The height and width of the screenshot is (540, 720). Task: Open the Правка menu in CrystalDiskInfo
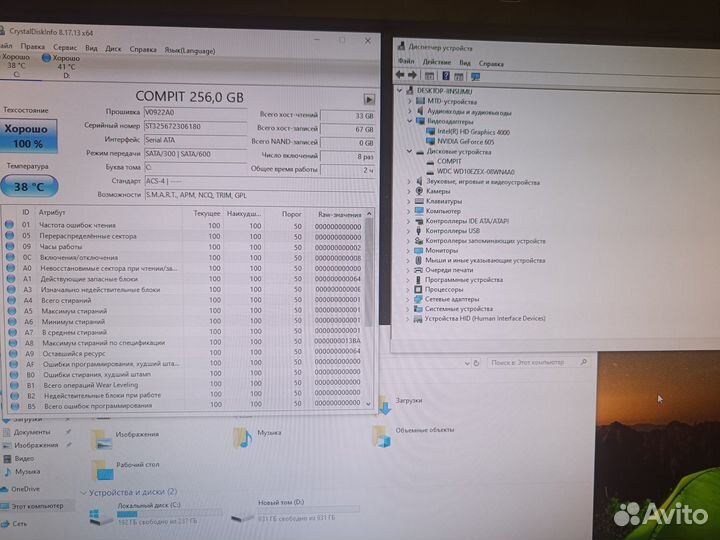point(33,46)
